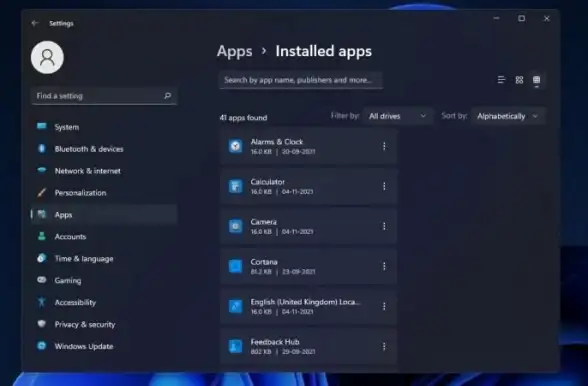Maximize the Settings window
Viewport: 588px width, 386px height.
(x=522, y=18)
